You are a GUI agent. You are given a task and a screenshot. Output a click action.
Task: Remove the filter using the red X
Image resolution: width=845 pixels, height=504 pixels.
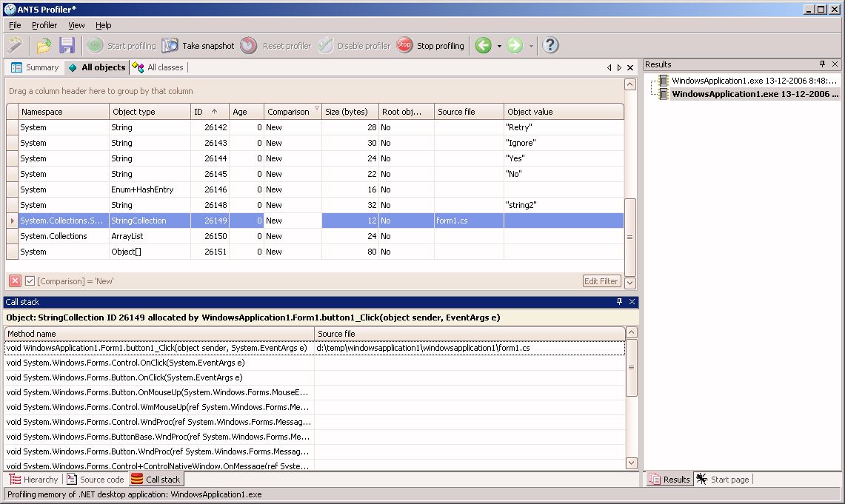coord(15,281)
